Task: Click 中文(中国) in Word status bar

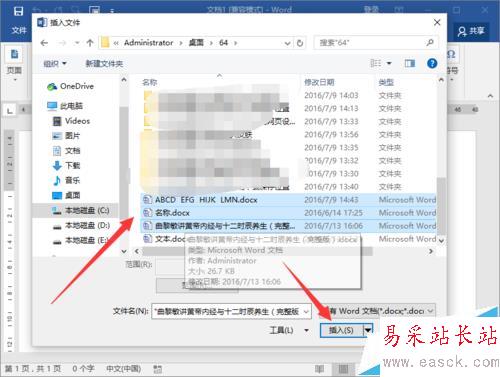Action: 123,369
